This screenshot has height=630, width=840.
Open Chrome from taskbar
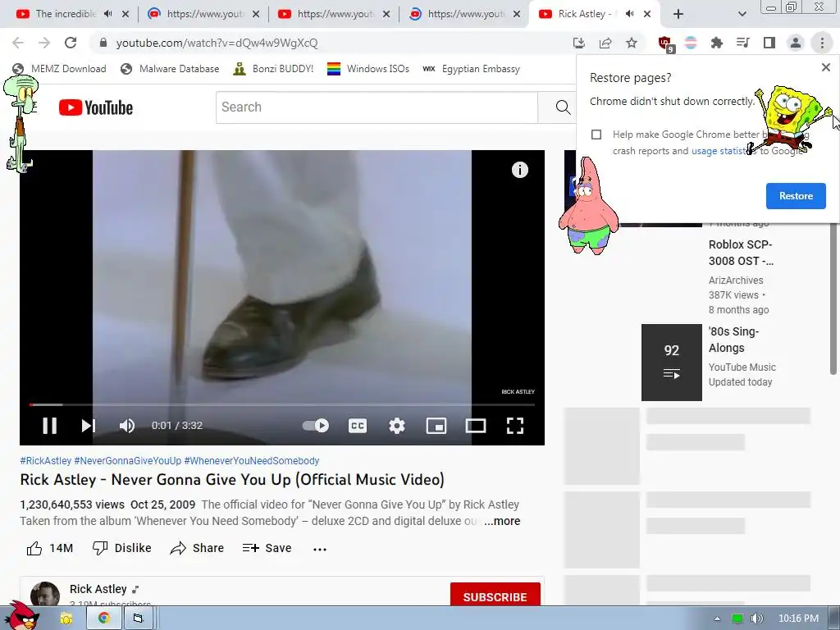coord(104,619)
